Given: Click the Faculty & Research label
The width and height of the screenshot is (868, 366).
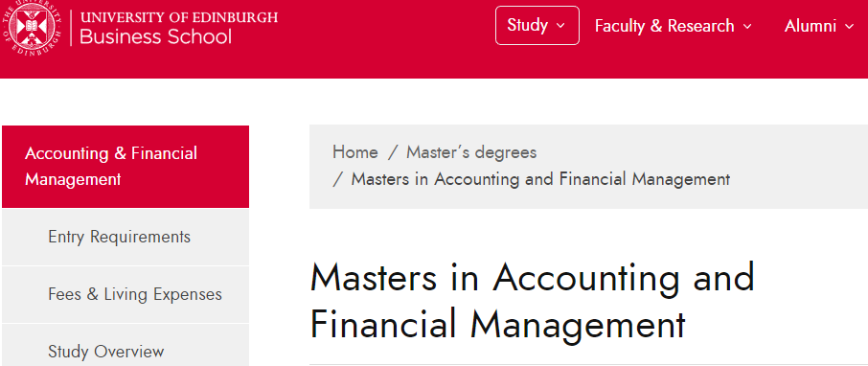Looking at the screenshot, I should [x=664, y=26].
